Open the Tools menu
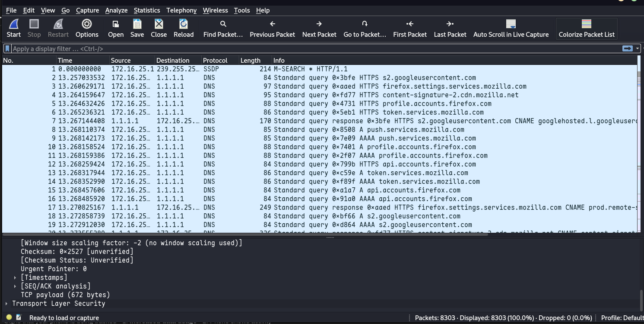Screen dimensions: 644x324 click(242, 10)
